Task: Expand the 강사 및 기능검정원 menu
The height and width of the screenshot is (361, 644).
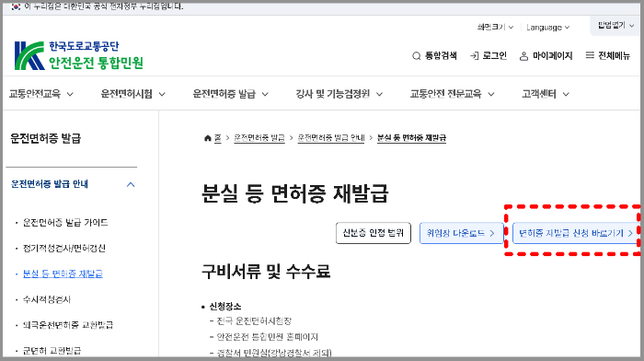Action: [x=339, y=94]
